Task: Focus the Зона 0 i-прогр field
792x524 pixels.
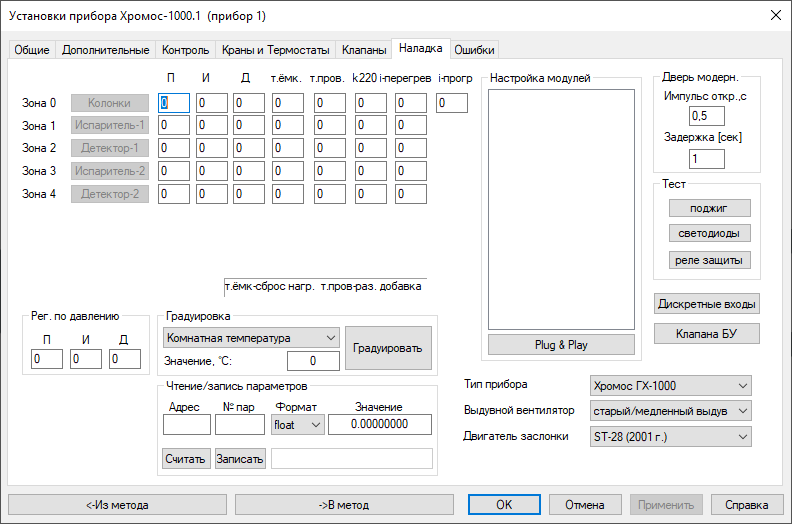Action: [452, 103]
